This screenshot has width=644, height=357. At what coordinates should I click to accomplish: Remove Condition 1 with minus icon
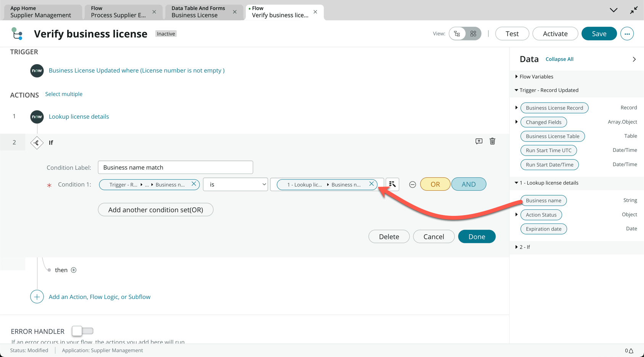click(412, 185)
